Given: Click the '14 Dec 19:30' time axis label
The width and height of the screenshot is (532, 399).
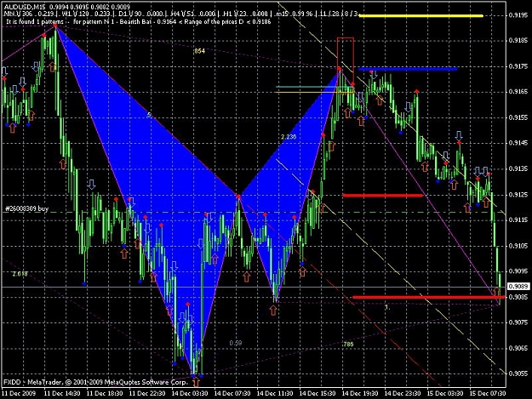Looking at the screenshot, I should [x=360, y=393].
